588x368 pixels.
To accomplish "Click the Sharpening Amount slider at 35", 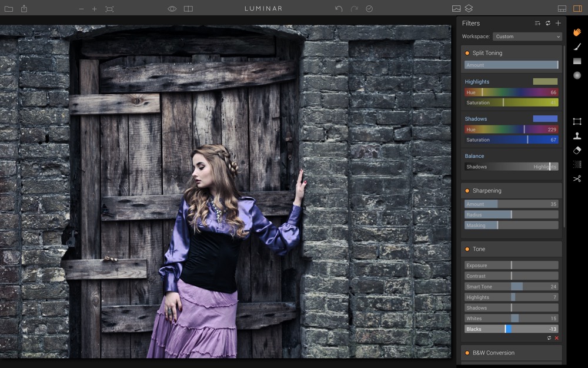I will click(x=512, y=204).
